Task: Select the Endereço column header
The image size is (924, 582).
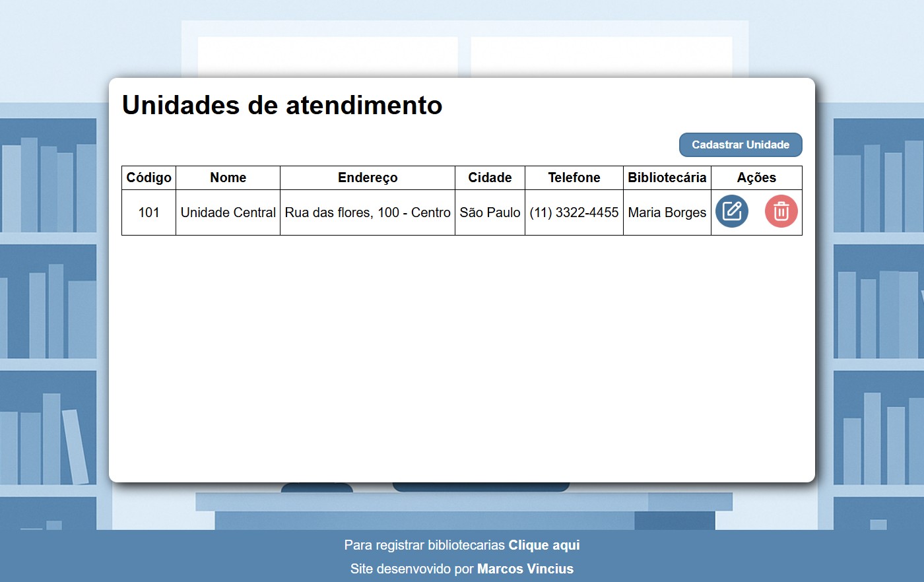Action: pyautogui.click(x=368, y=178)
